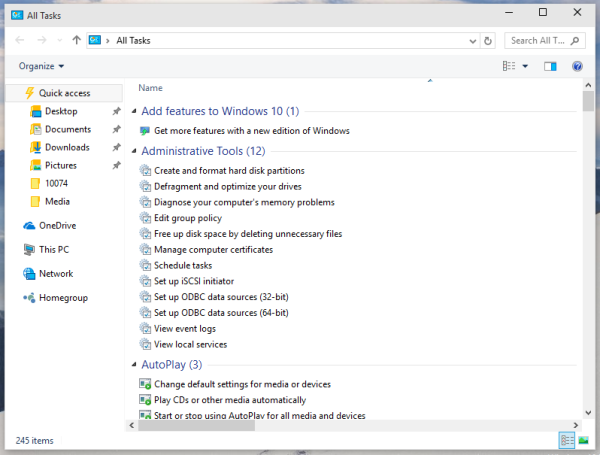Switch to details view in status bar
600x455 pixels.
coord(566,440)
